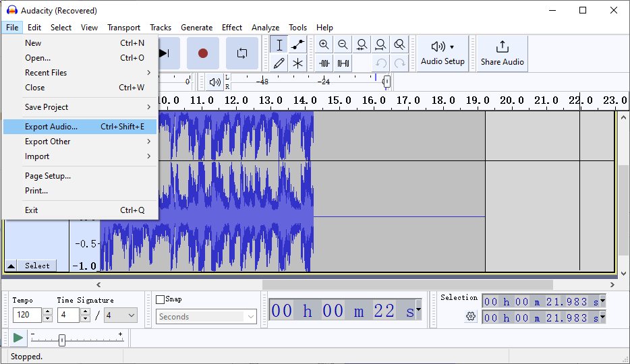Open the Help menu
This screenshot has width=630, height=364.
pos(324,27)
